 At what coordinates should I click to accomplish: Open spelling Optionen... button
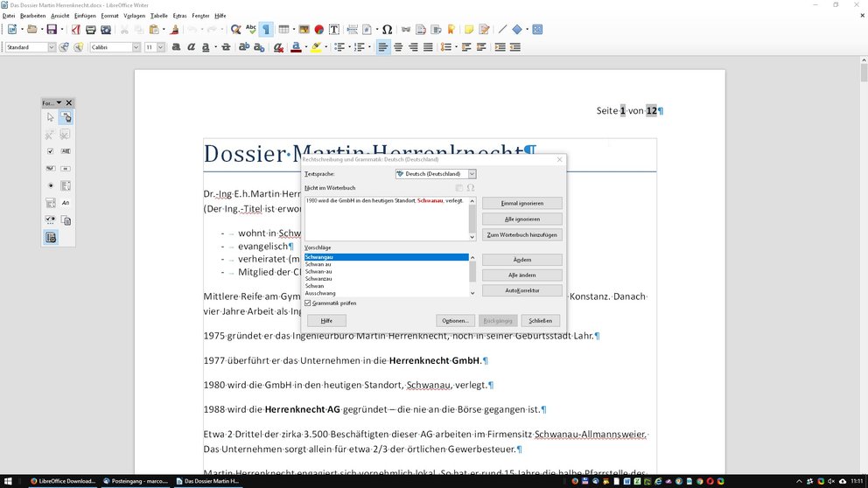coord(455,321)
